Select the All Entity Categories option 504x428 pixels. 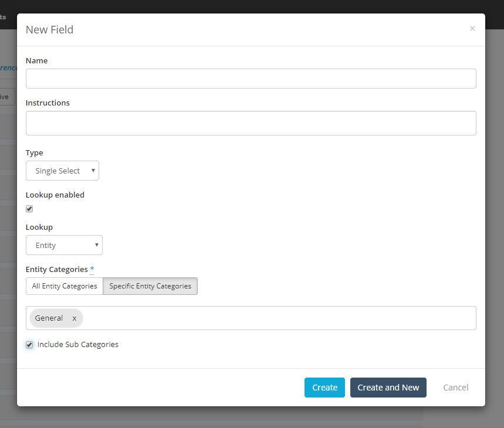click(64, 286)
